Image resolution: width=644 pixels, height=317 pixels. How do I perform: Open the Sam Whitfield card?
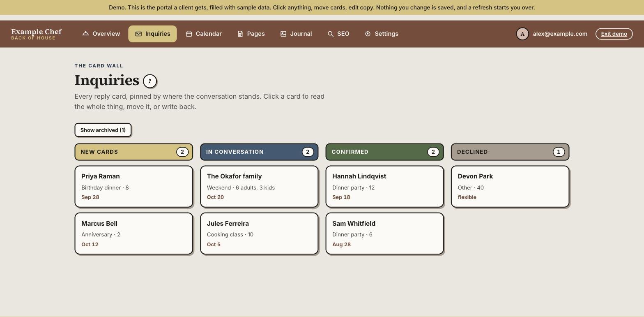click(384, 234)
